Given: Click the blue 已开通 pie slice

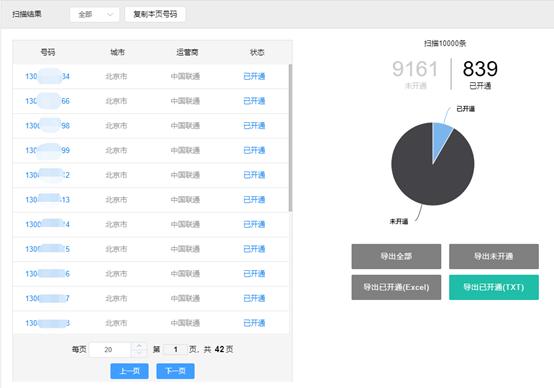Looking at the screenshot, I should click(441, 138).
